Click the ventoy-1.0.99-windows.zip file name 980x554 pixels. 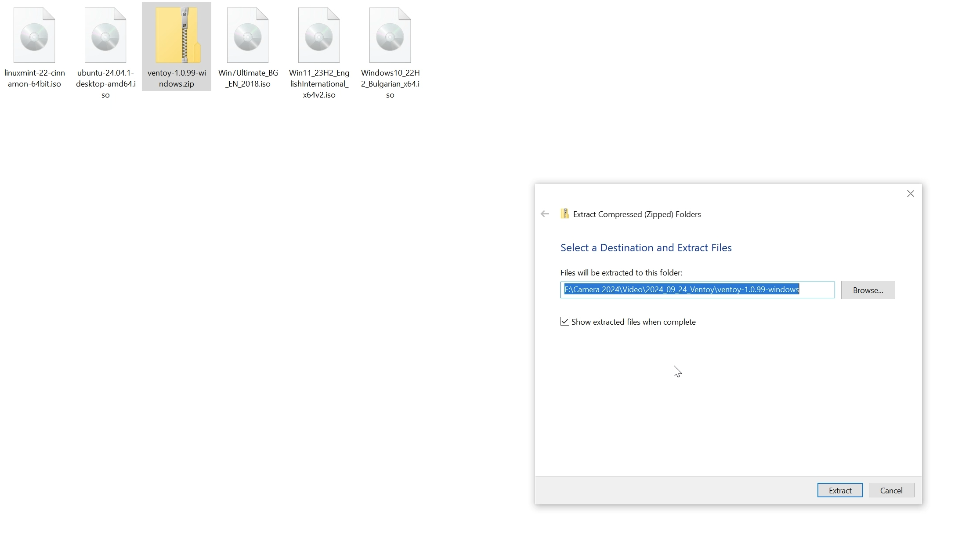pos(177,79)
